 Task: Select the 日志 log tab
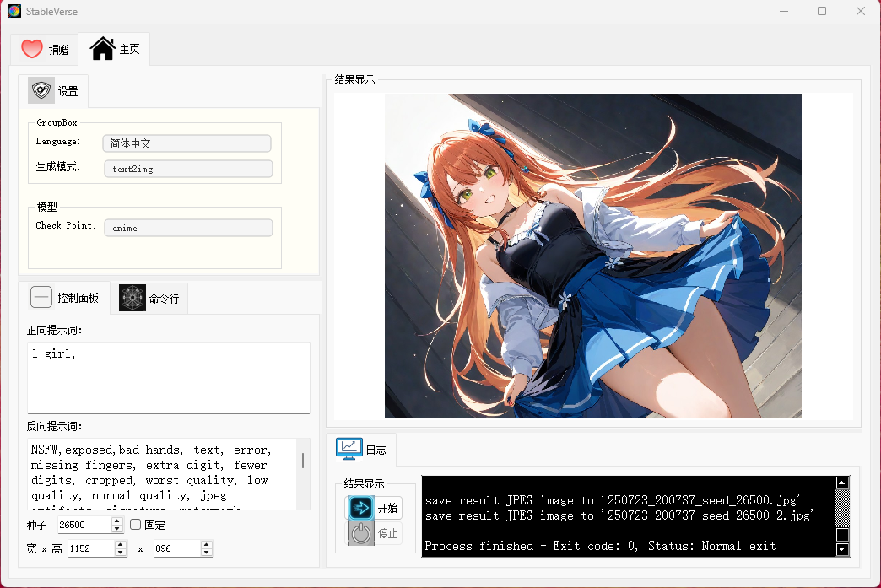point(361,450)
